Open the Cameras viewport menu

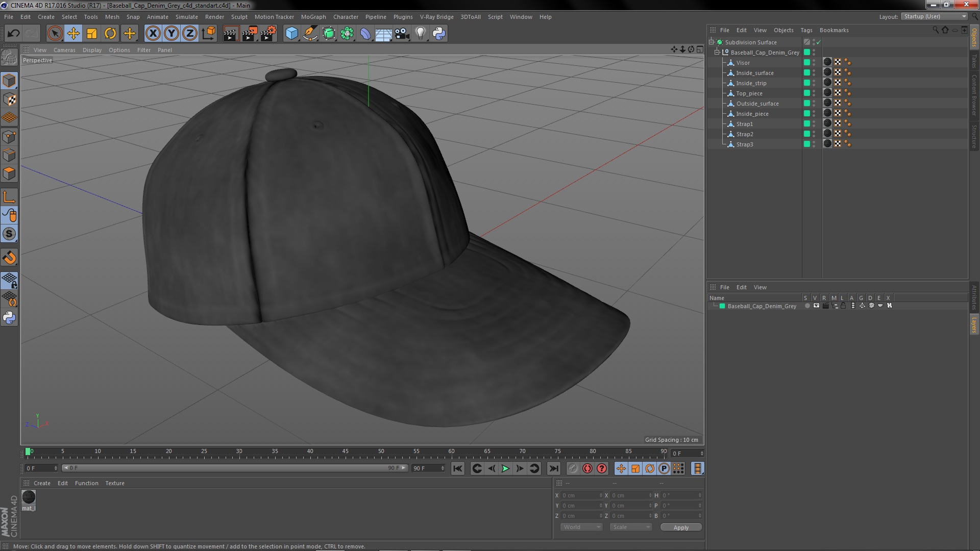coord(64,50)
